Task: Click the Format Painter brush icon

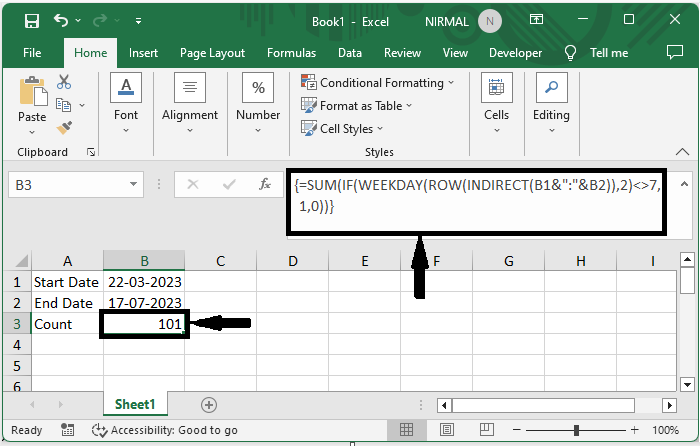Action: pyautogui.click(x=64, y=128)
